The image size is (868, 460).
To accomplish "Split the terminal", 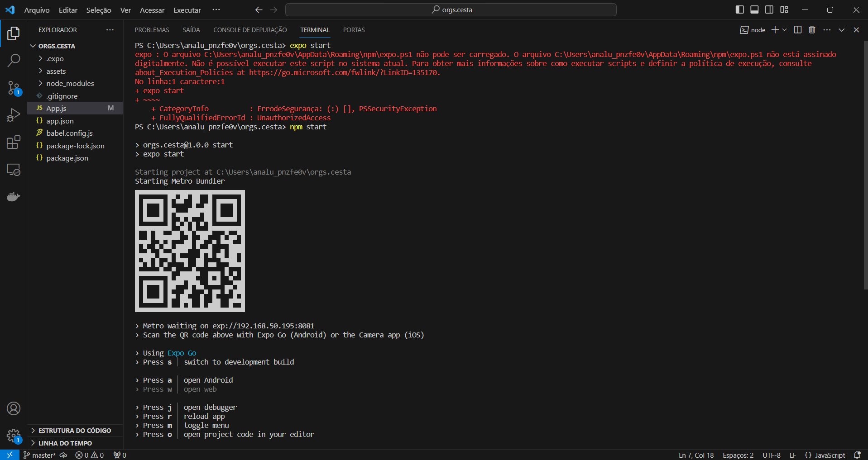I will (798, 30).
